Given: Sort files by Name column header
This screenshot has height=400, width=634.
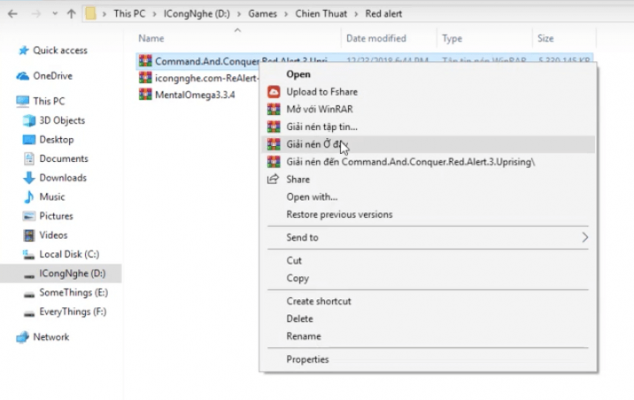Looking at the screenshot, I should click(151, 38).
